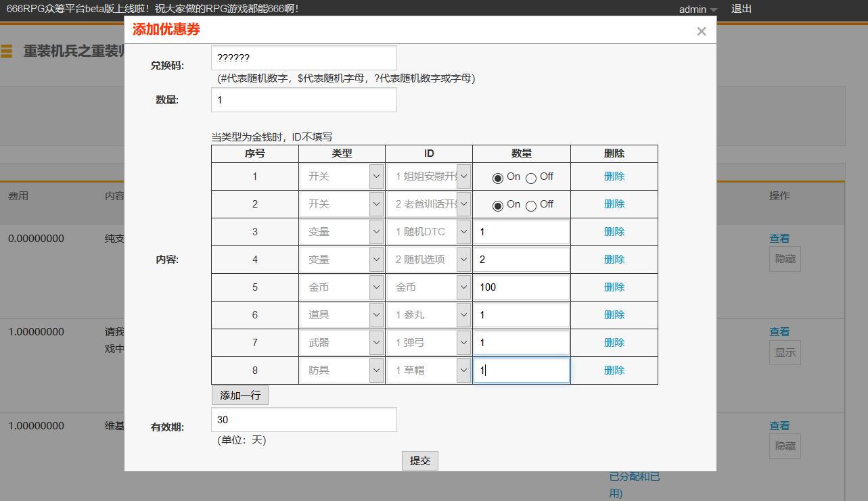Focus the 有效期 days input
868x501 pixels.
point(304,420)
